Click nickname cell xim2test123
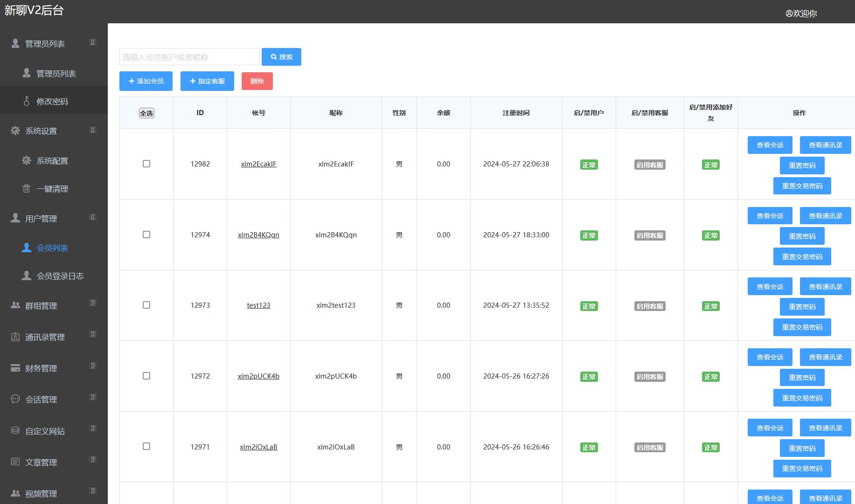Viewport: 855px width, 504px height. [x=336, y=305]
